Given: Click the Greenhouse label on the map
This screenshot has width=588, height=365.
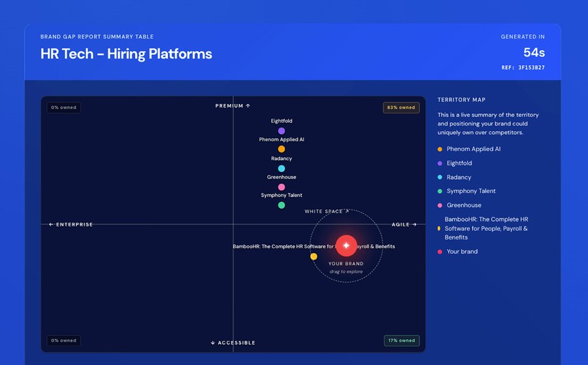Looking at the screenshot, I should point(282,177).
